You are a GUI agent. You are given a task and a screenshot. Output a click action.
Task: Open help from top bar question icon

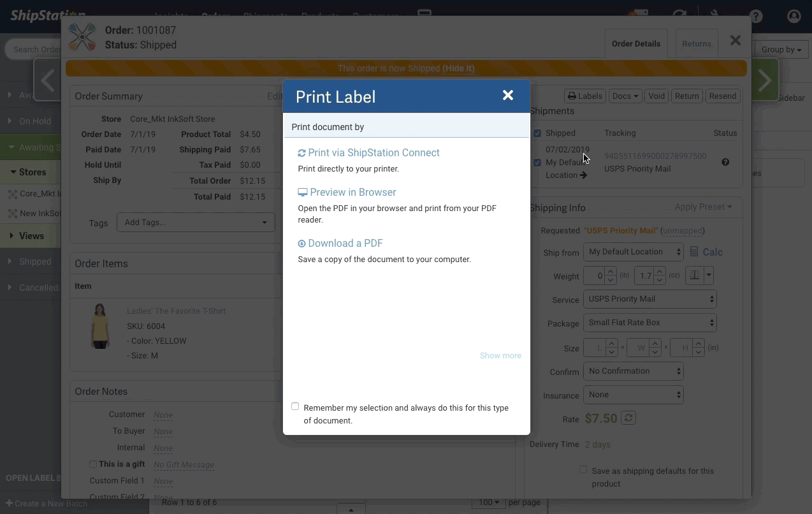click(756, 17)
